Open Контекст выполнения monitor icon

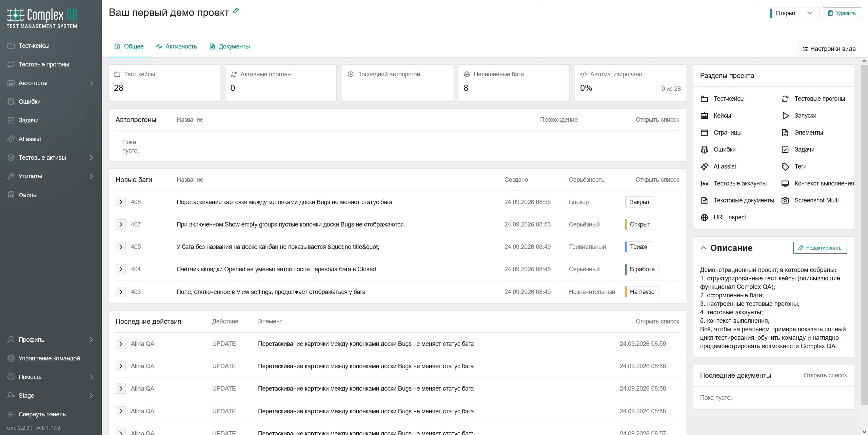(x=785, y=183)
